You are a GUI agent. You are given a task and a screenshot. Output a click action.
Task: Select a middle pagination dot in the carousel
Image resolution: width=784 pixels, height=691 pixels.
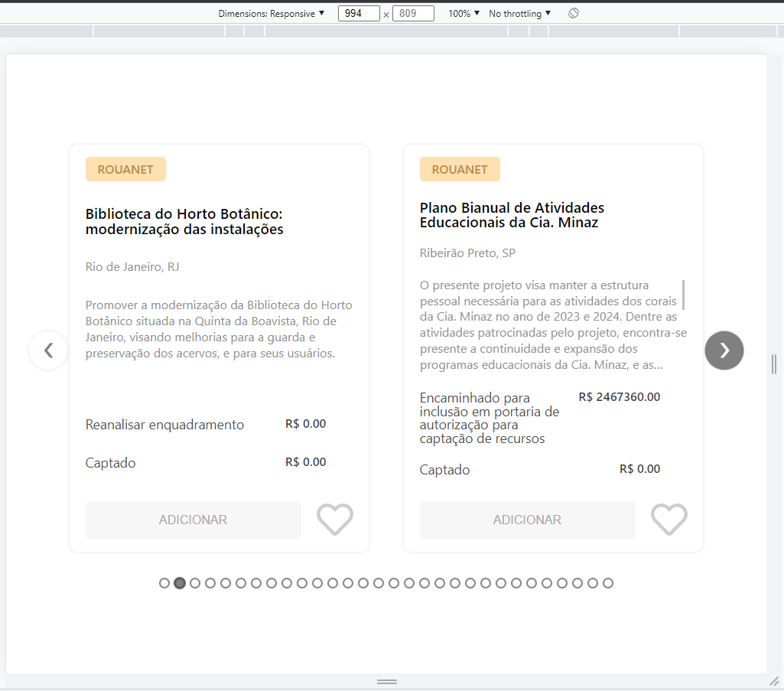tap(393, 582)
